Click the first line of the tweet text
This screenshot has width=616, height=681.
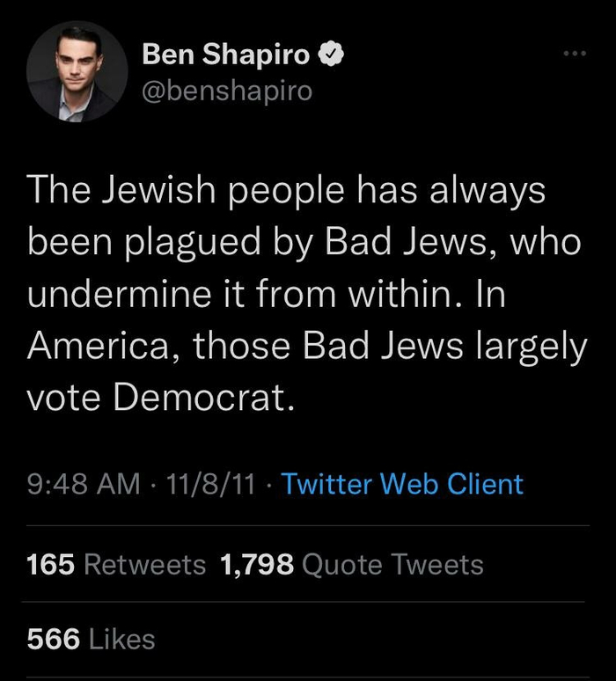point(286,191)
